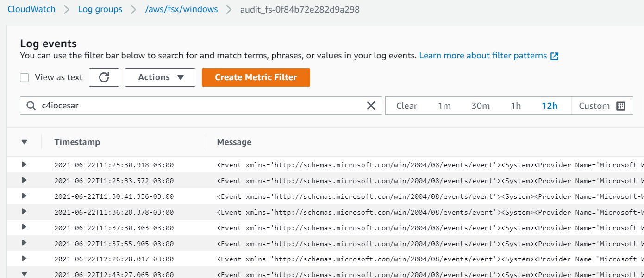Click the message text of the 11:37:30.303 row
The image size is (644, 278).
tap(431, 228)
